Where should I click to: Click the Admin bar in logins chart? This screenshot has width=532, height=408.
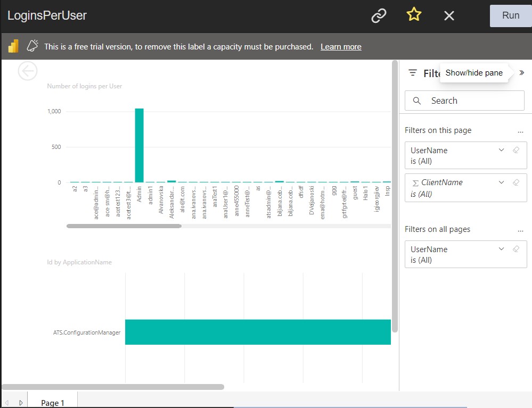point(139,145)
